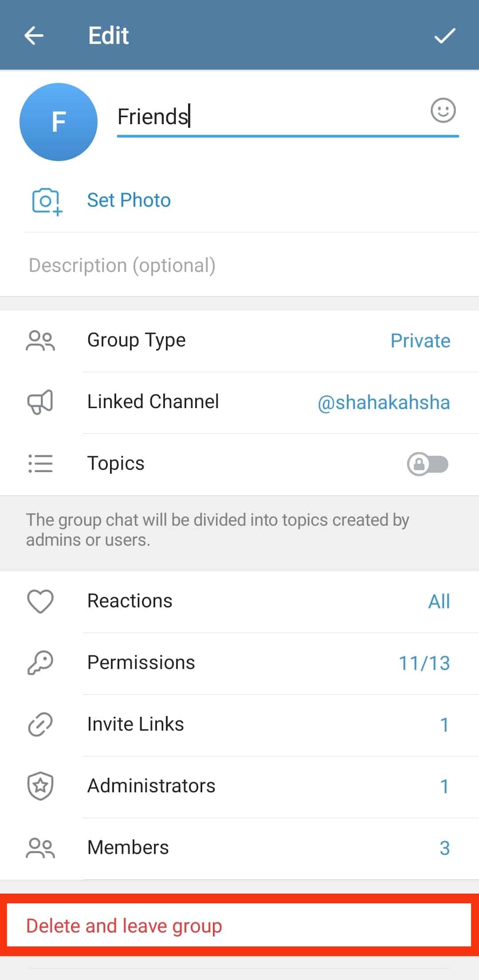Tap the back arrow icon
Screen dimensions: 479x980
click(34, 35)
